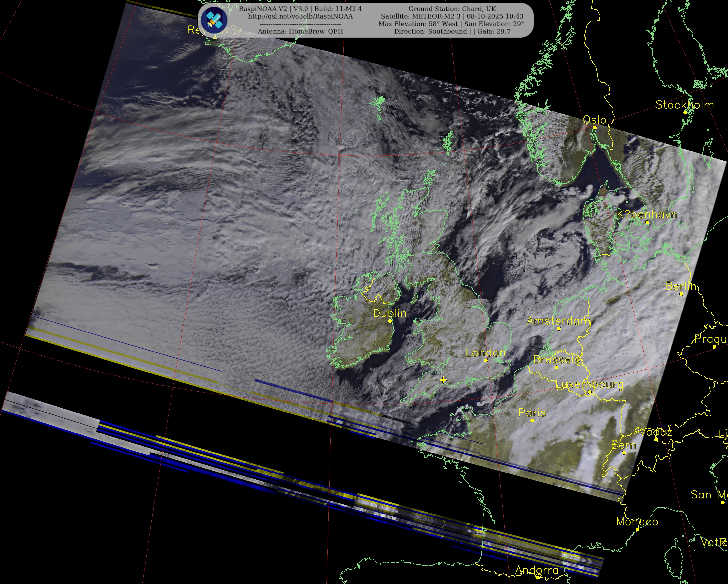
Task: Click the Amsterdam city marker dot
Action: (559, 329)
